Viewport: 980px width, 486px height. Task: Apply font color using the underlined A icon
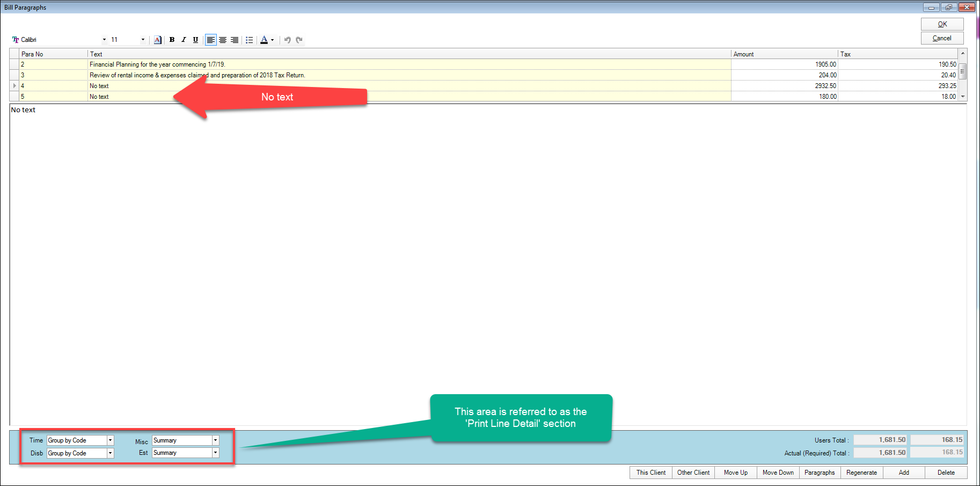[x=265, y=40]
